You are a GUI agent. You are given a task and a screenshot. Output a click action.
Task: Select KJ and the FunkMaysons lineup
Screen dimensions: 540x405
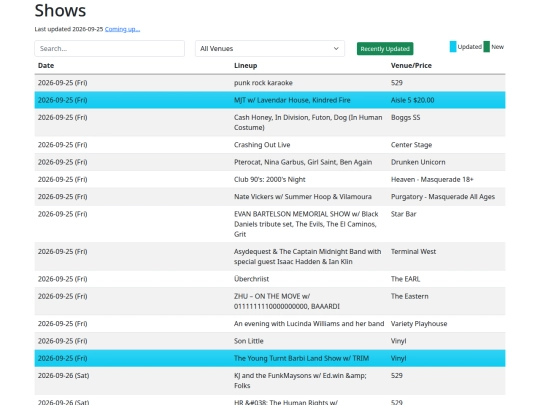(300, 381)
